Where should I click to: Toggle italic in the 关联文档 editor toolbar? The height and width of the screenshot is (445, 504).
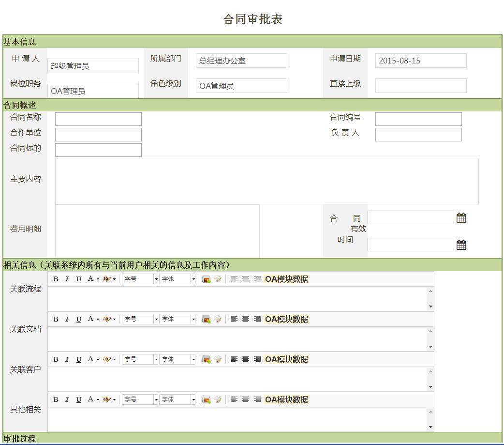67,319
